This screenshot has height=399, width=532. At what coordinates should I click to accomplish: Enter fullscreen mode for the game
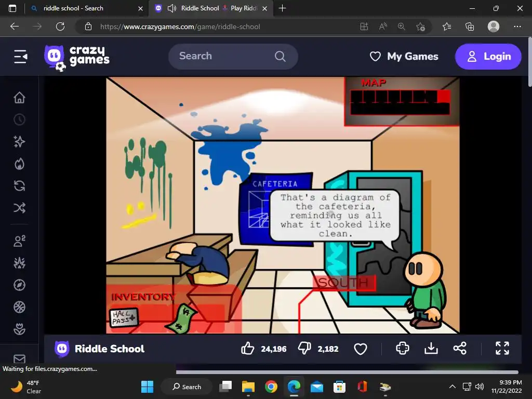pyautogui.click(x=502, y=349)
